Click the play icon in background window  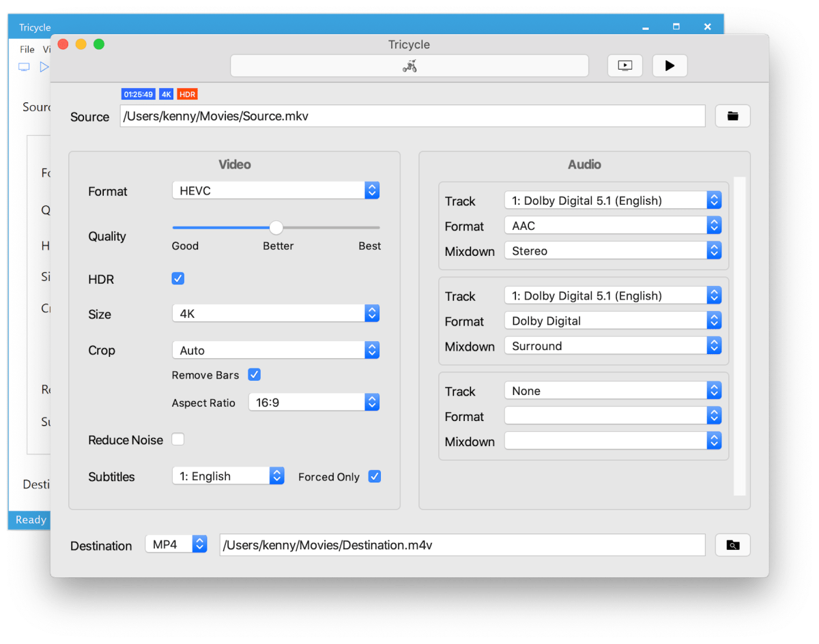(x=44, y=67)
